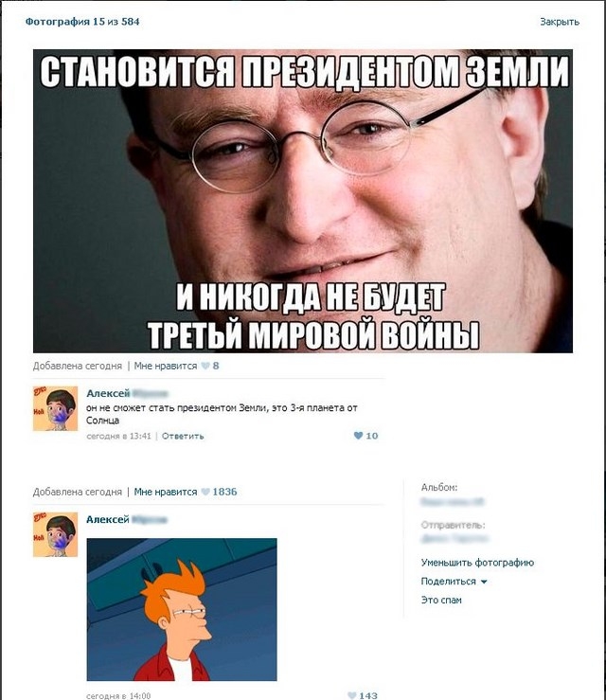The width and height of the screenshot is (606, 700).
Task: Click the heart icon beside 1836
Action: pos(205,492)
